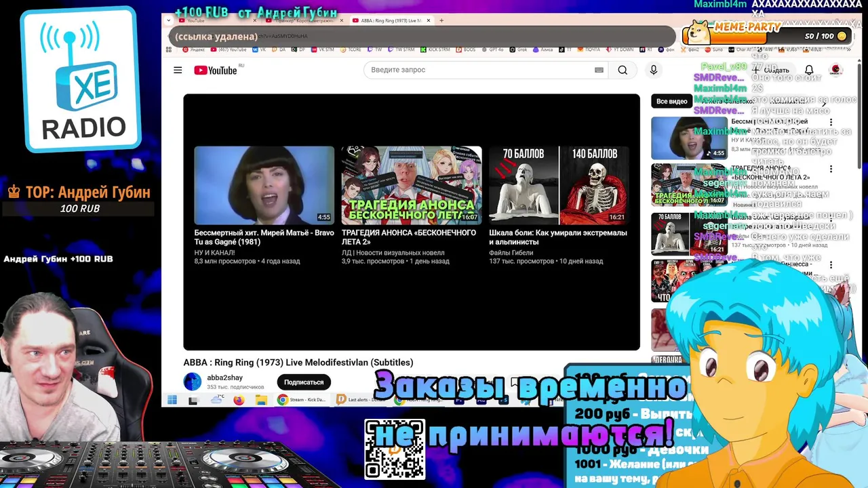The image size is (868, 488).
Task: Open the Алиса bookmark
Action: [x=542, y=49]
